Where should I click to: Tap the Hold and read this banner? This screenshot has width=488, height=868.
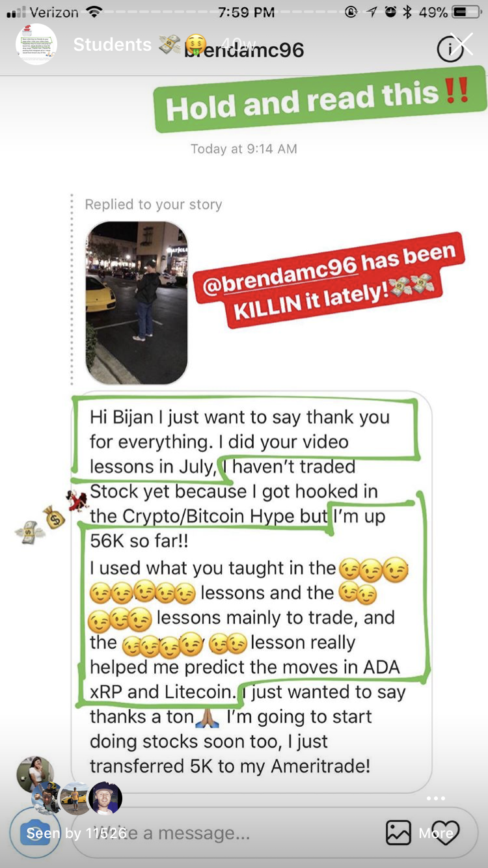click(320, 100)
